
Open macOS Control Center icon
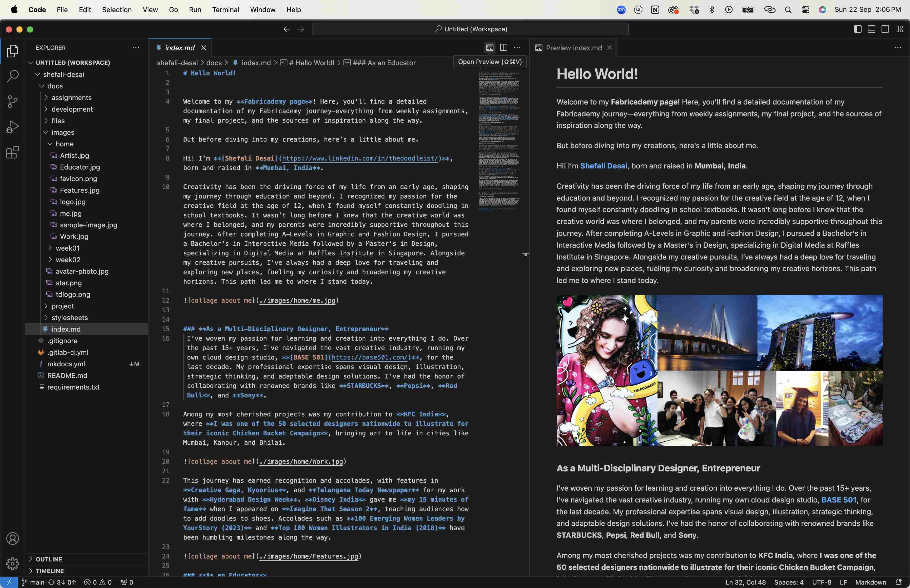[x=806, y=9]
